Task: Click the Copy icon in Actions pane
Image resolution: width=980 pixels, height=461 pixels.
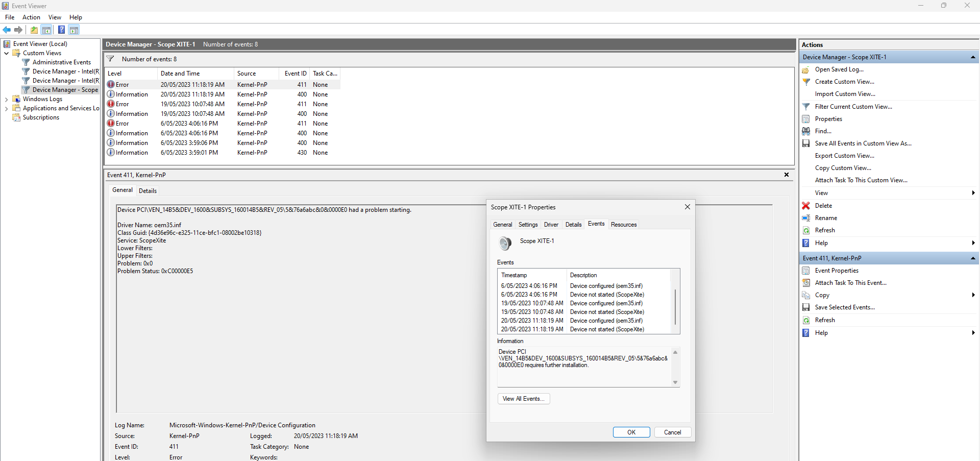Action: click(x=806, y=295)
